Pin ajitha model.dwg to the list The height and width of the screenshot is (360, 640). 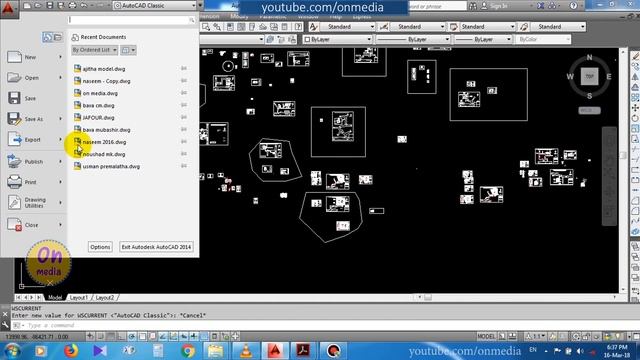[x=184, y=69]
